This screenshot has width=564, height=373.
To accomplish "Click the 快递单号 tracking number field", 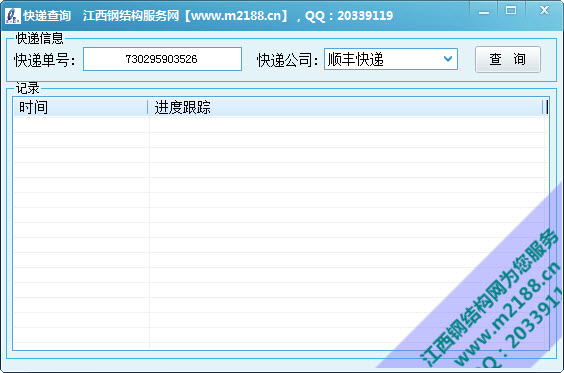I will 162,59.
